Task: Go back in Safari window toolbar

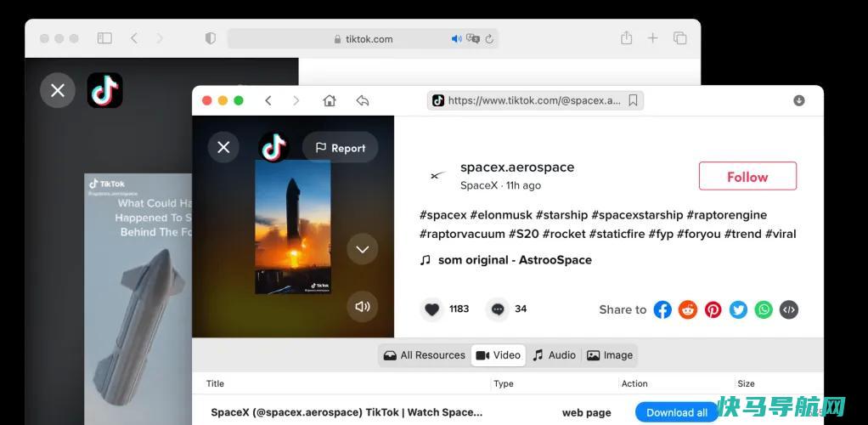Action: (x=134, y=38)
